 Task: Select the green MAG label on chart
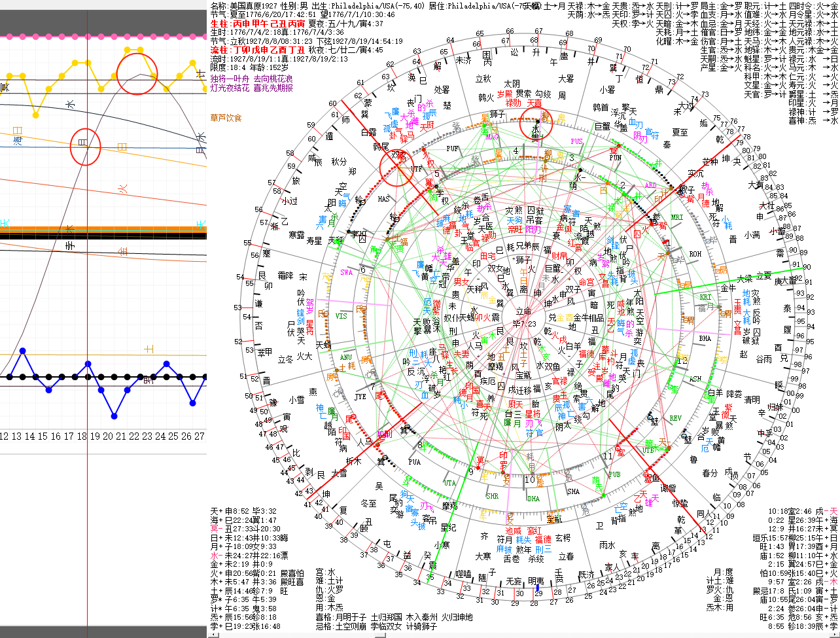(491, 137)
